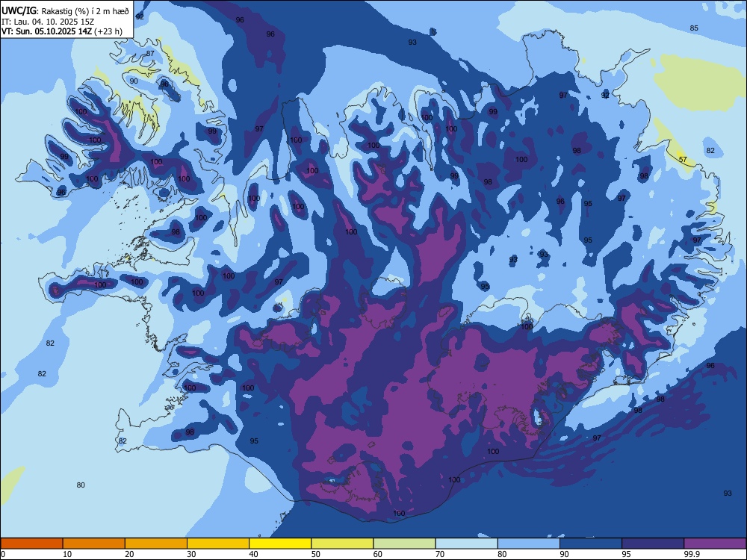Click the yellow-green 50–60 legend swatch
Screen dimensions: 747x560
[342, 544]
